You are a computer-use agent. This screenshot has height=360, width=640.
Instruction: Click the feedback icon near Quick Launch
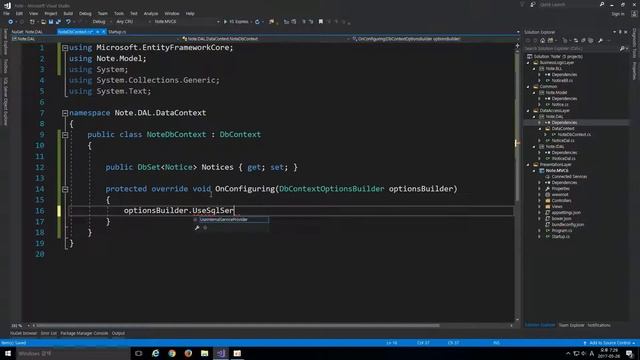click(533, 4)
